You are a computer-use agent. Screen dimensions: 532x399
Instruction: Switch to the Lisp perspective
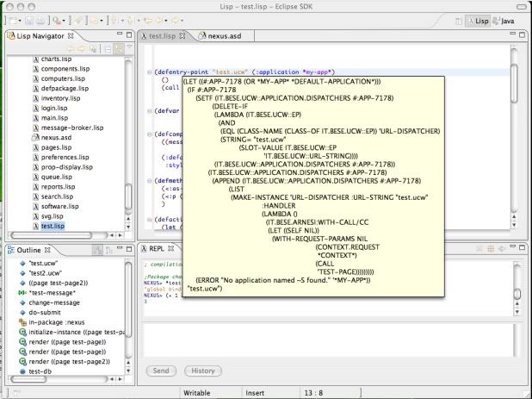(478, 21)
